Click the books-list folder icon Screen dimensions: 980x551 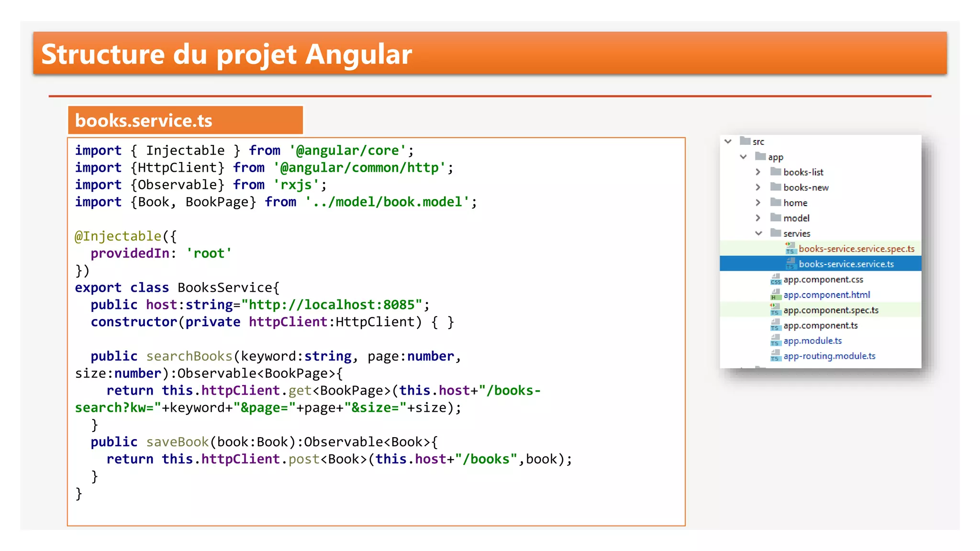click(776, 172)
